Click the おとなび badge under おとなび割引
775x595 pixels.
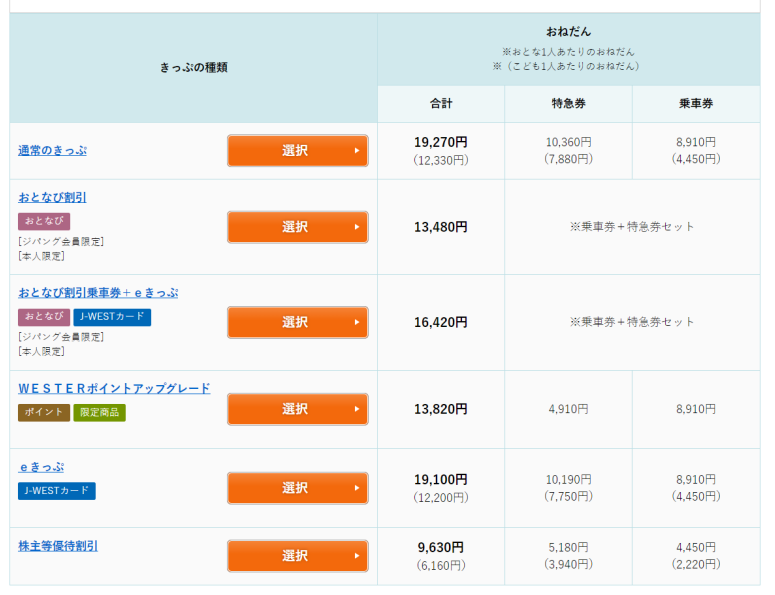[x=43, y=221]
